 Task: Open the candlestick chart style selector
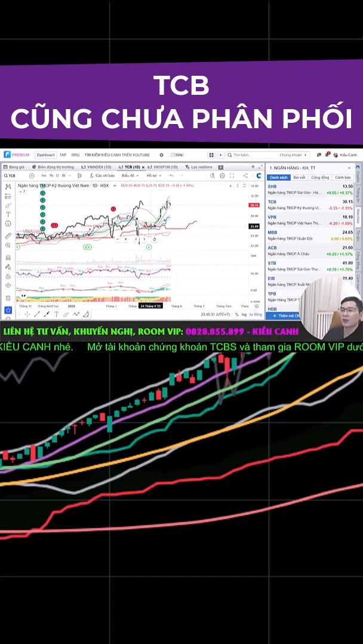[x=80, y=175]
